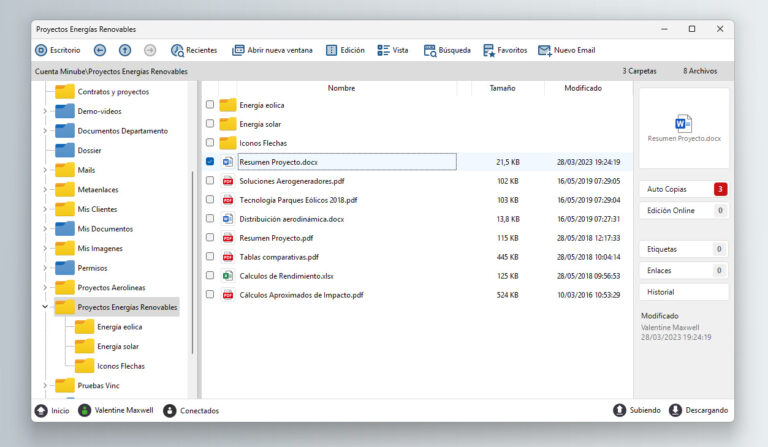The image size is (768, 447).
Task: Expand the Mis Documentos tree node
Action: point(45,229)
